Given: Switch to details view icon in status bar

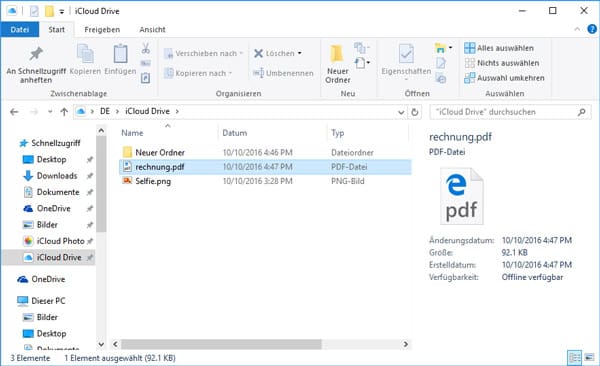Looking at the screenshot, I should point(575,358).
